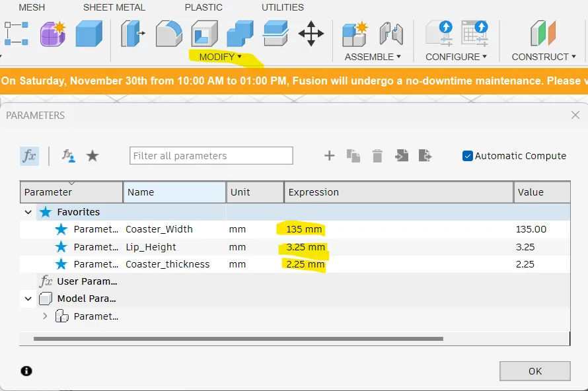Collapse the Favorites group chevron
Image resolution: width=588 pixels, height=391 pixels.
pyautogui.click(x=28, y=212)
